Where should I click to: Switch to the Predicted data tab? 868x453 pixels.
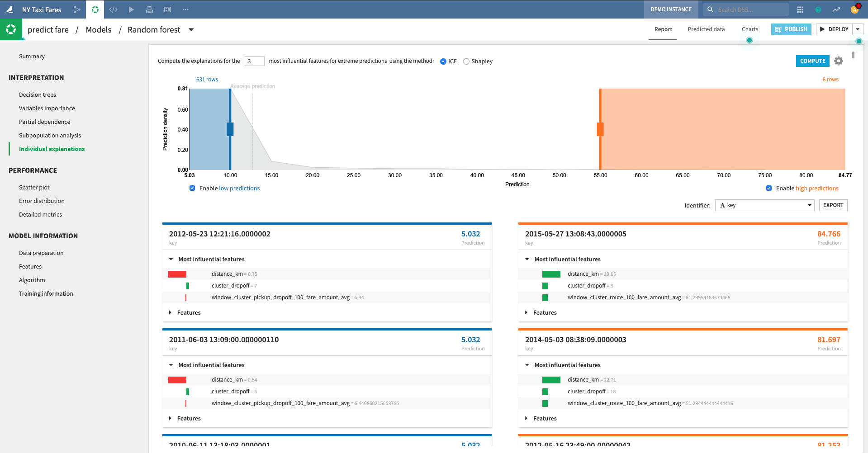[706, 29]
